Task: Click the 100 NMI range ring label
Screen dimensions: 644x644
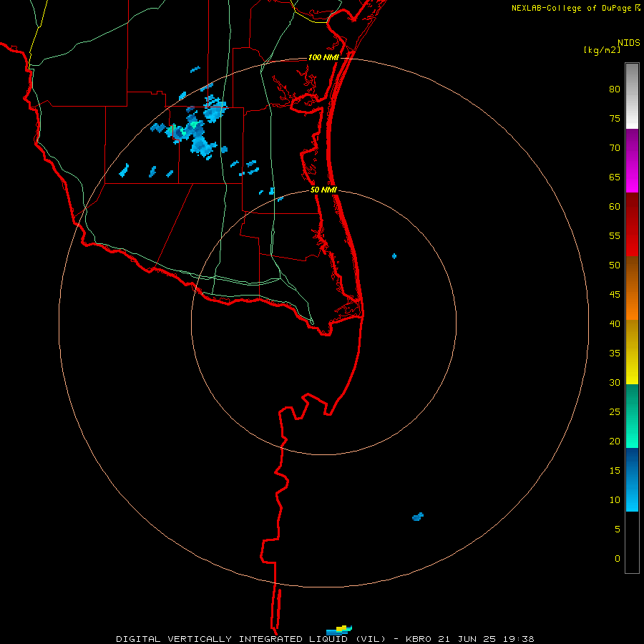Action: tap(323, 57)
